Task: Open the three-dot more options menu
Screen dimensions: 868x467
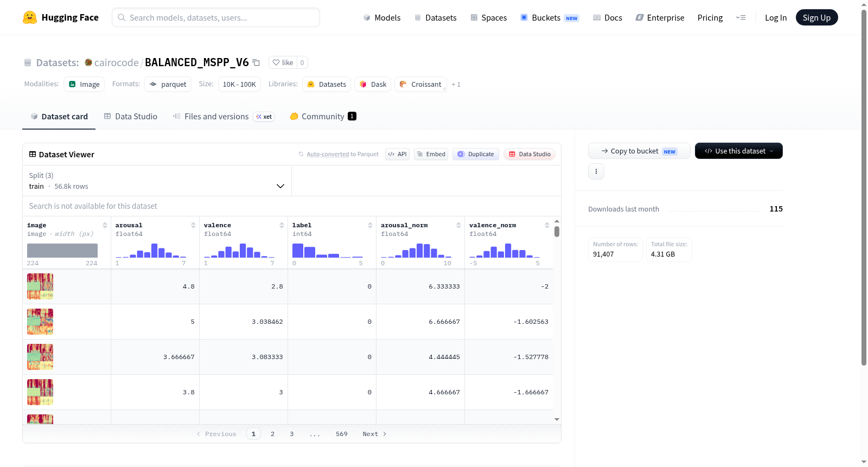Action: (596, 171)
